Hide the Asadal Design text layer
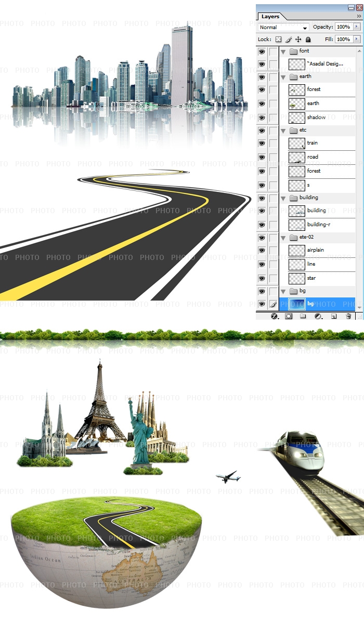The height and width of the screenshot is (625, 364). pos(262,64)
